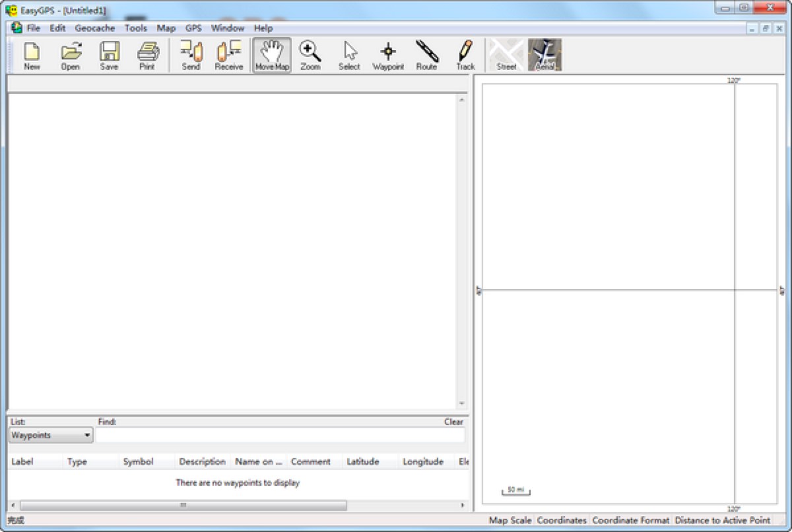Click the Clear link to reset Find
This screenshot has width=792, height=532.
[454, 422]
